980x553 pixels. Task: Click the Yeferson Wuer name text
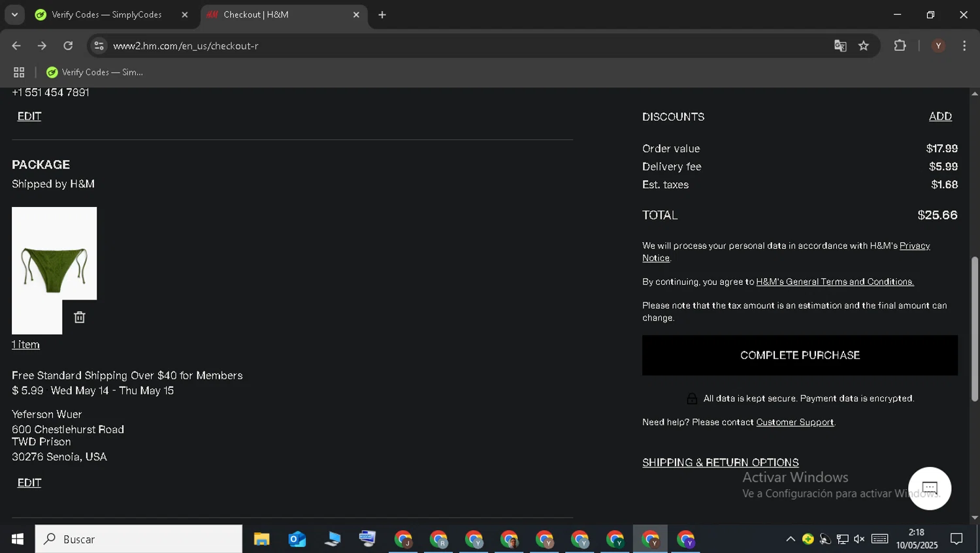click(47, 415)
